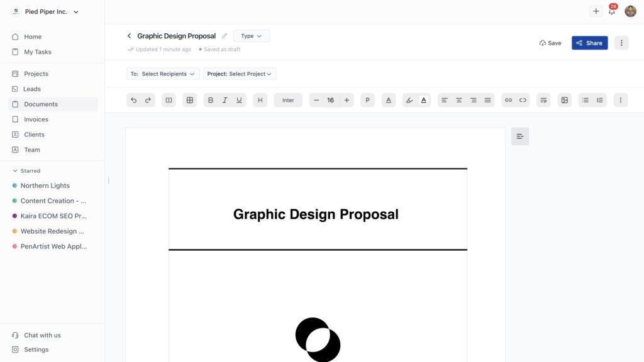Image resolution: width=644 pixels, height=362 pixels.
Task: Open the Type dropdown
Action: 252,36
